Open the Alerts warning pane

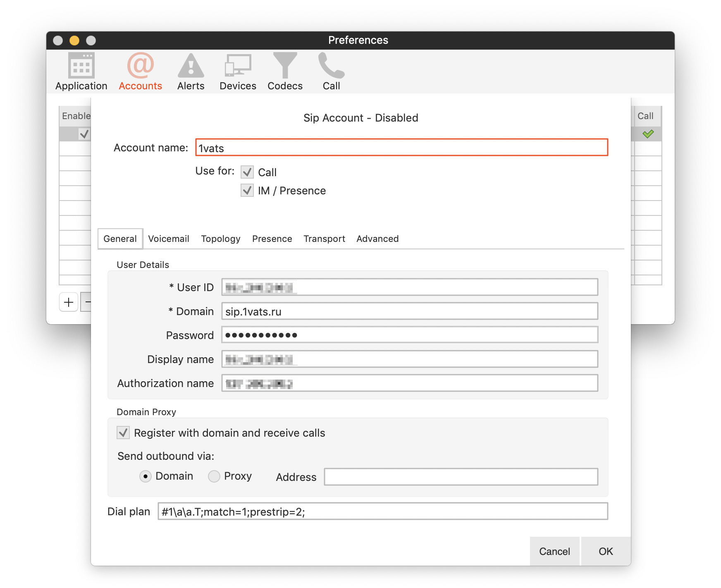pos(191,71)
